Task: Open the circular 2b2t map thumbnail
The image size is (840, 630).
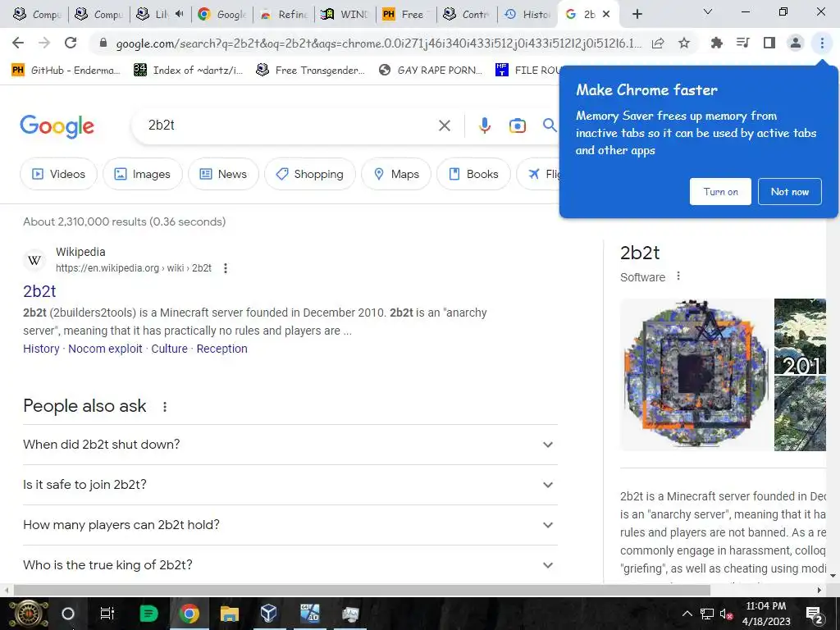Action: tap(696, 374)
